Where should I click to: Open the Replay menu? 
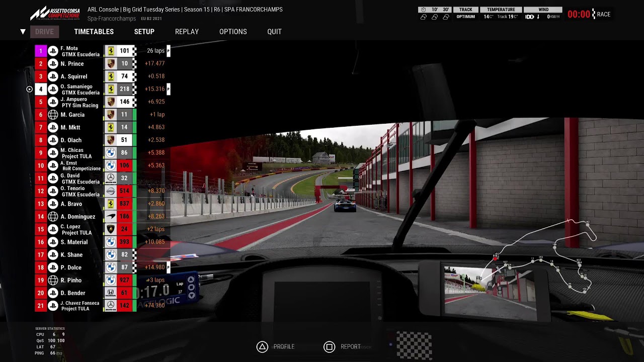point(187,32)
